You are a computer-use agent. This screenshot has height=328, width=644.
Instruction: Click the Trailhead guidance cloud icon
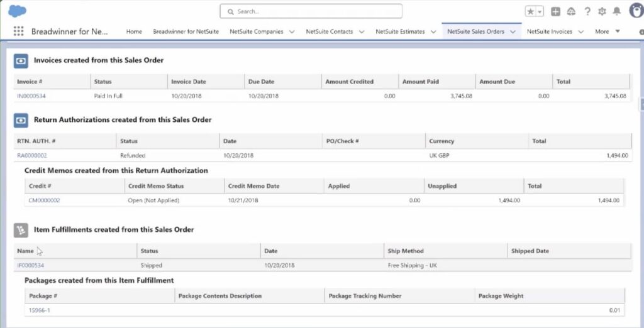[571, 12]
